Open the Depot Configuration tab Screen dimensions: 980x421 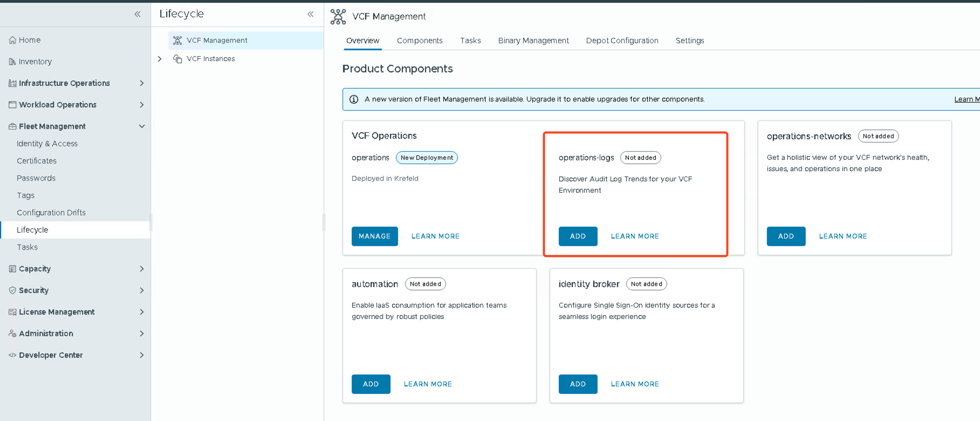click(622, 40)
